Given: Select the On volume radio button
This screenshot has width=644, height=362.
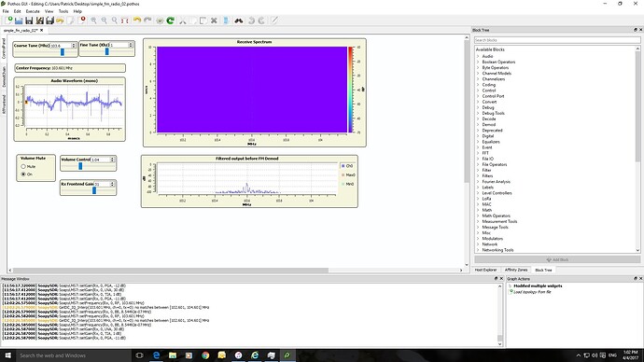Looking at the screenshot, I should (x=23, y=174).
